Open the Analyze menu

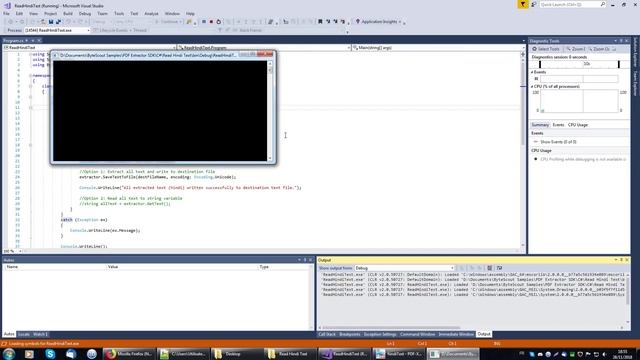pyautogui.click(x=151, y=13)
